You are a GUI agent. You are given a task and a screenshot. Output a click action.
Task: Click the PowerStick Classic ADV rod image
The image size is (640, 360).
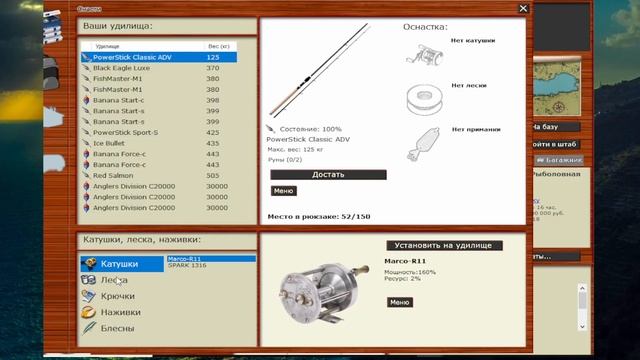(x=320, y=70)
